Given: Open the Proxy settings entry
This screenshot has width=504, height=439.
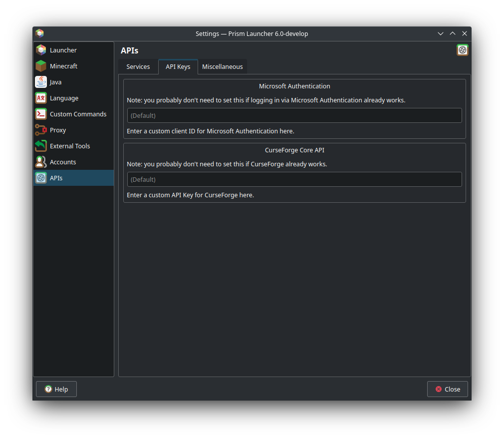Looking at the screenshot, I should click(x=74, y=130).
